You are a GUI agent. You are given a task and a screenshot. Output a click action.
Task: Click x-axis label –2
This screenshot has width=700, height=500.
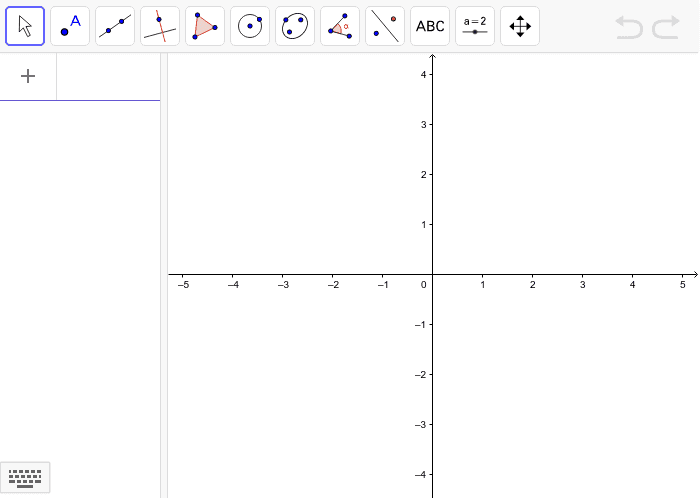[333, 285]
